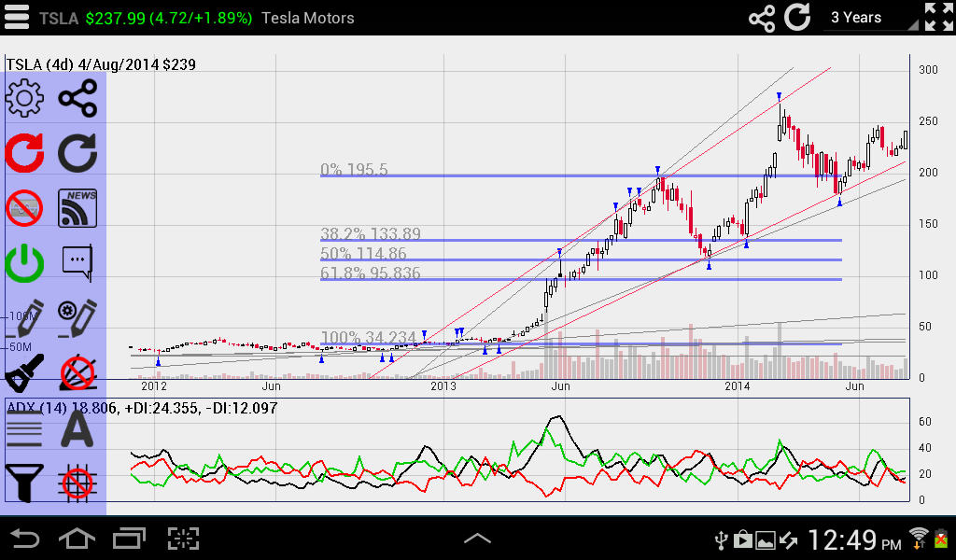Toggle the green power icon
Viewport: 956px width, 560px height.
pos(24,263)
